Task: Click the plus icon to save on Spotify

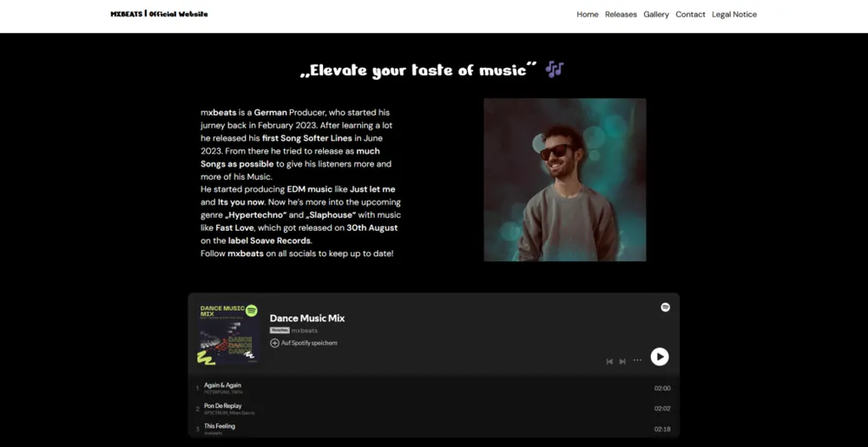Action: point(274,343)
